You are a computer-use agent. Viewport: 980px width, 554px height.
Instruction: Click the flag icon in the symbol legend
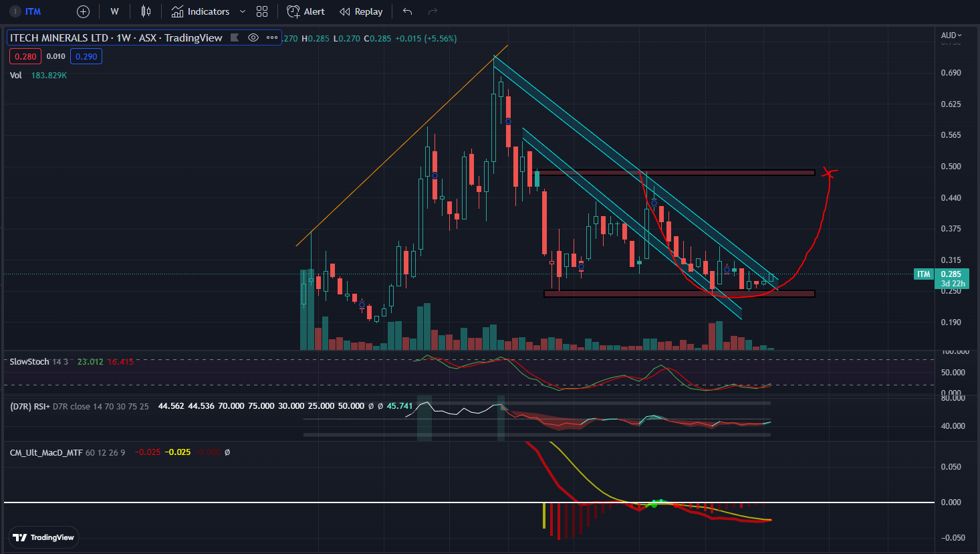[235, 37]
